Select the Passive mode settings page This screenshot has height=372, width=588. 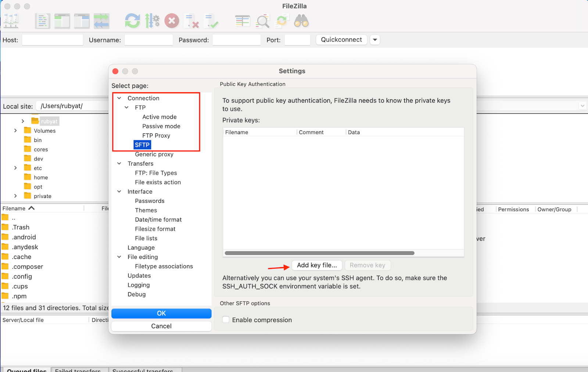[161, 126]
